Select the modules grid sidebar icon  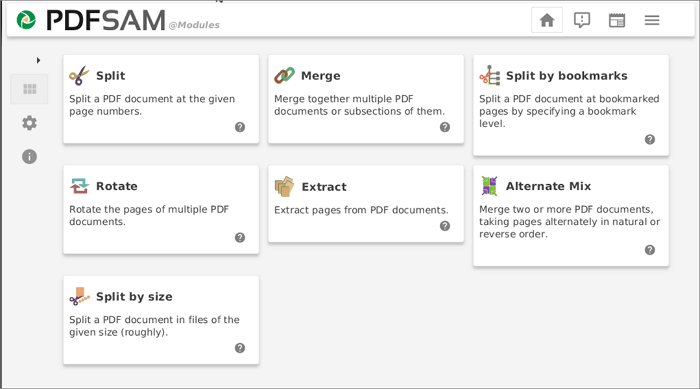point(29,89)
